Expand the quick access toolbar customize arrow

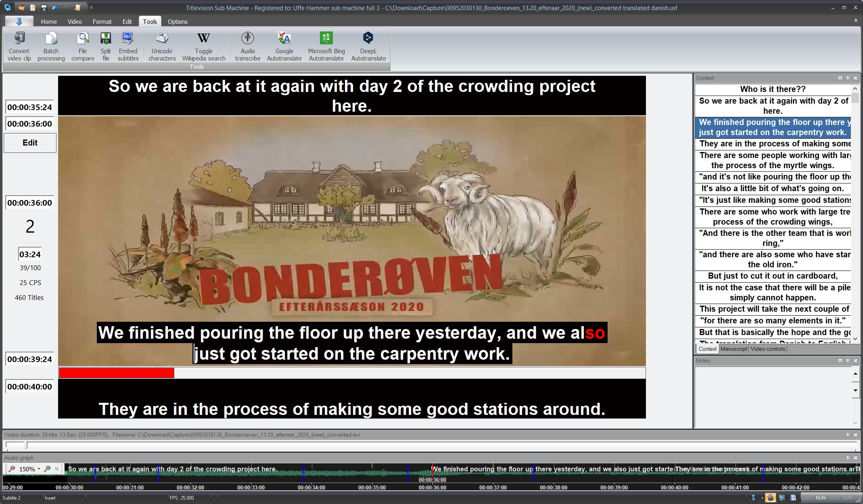click(x=91, y=8)
